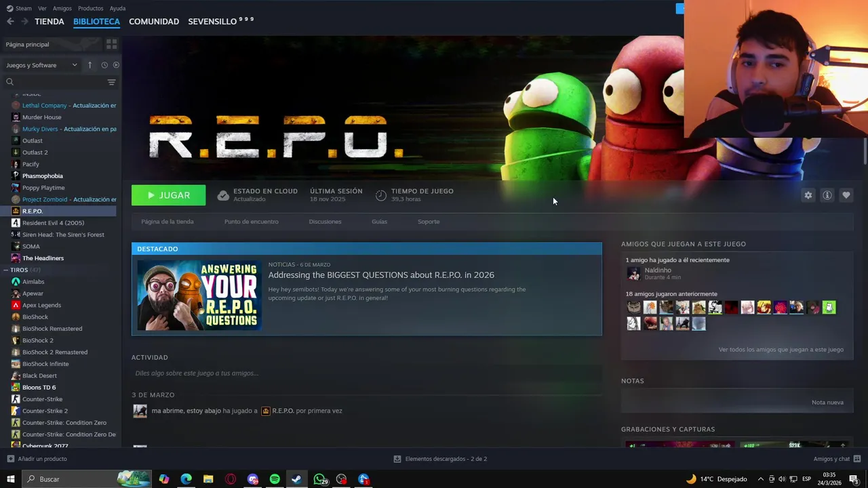Viewport: 868px width, 488px height.
Task: Click the green JUGAR button
Action: click(x=168, y=195)
